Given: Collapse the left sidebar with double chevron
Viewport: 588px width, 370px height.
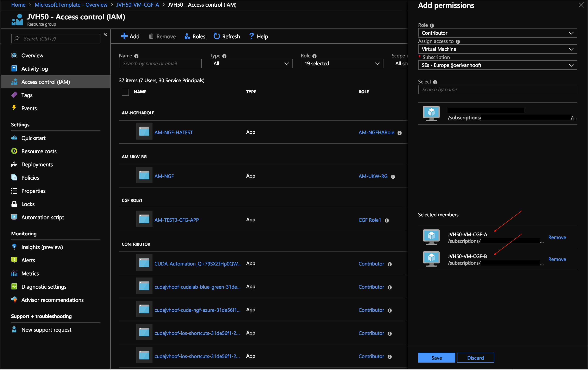Looking at the screenshot, I should (x=106, y=34).
